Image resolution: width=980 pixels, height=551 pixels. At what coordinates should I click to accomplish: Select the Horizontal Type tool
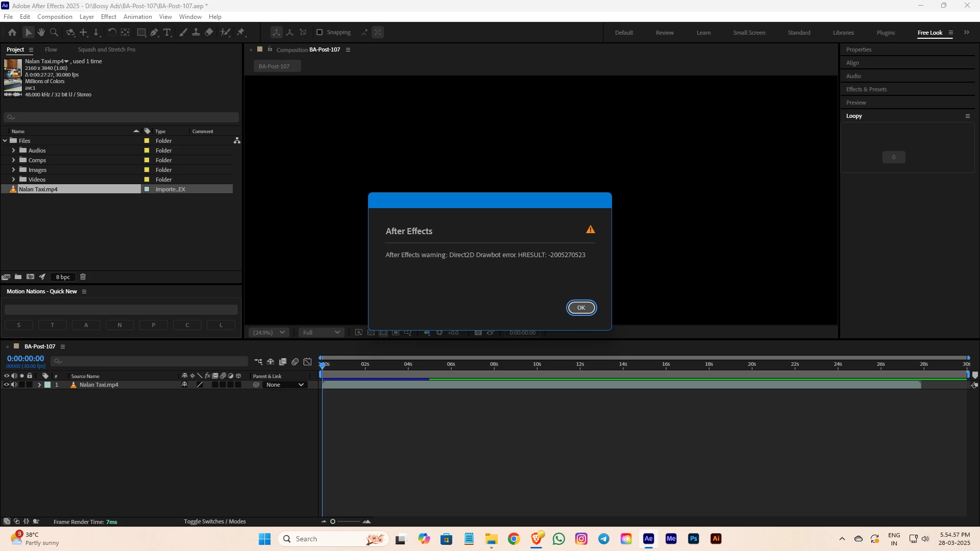point(167,32)
